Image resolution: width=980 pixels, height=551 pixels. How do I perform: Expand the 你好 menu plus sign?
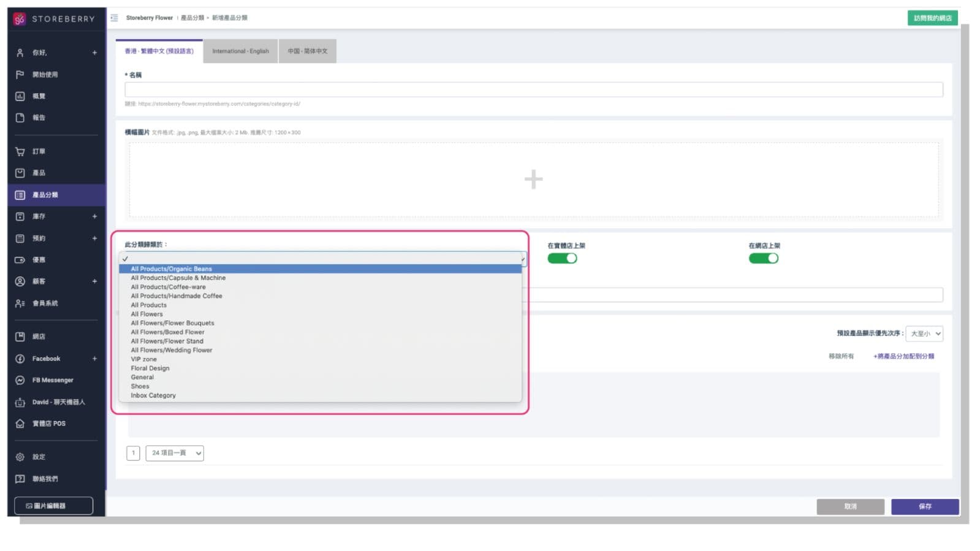(x=94, y=53)
